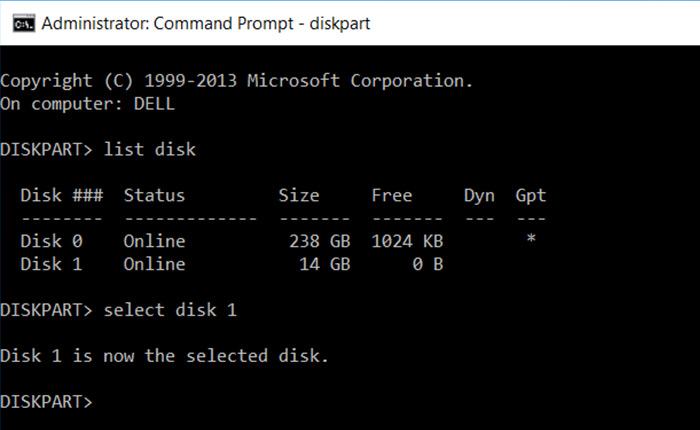Viewport: 700px width, 430px height.
Task: Click the 14 GB size value
Action: (x=325, y=264)
